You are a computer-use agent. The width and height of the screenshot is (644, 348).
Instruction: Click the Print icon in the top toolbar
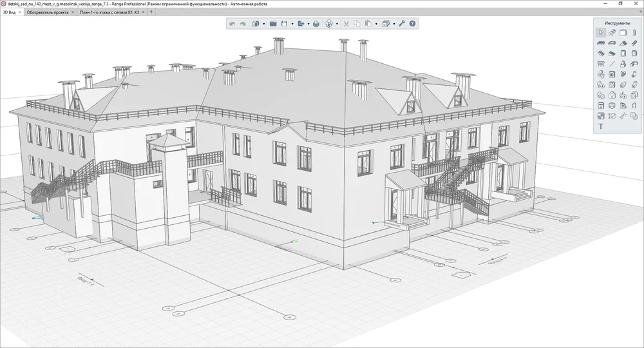(316, 24)
